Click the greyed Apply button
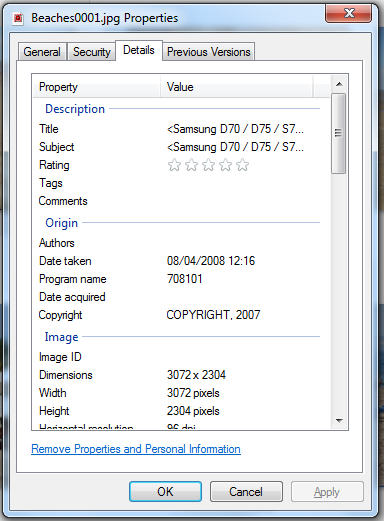Viewport: 384px width, 521px height. tap(327, 492)
